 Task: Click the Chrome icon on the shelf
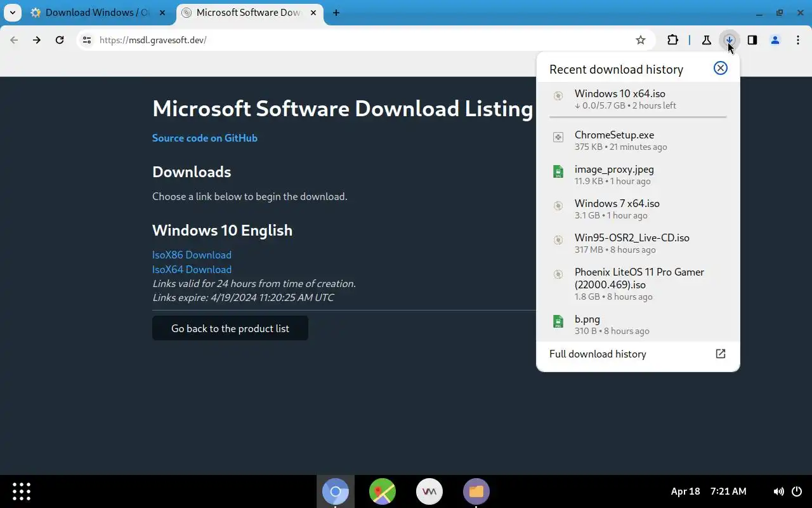tap(336, 491)
